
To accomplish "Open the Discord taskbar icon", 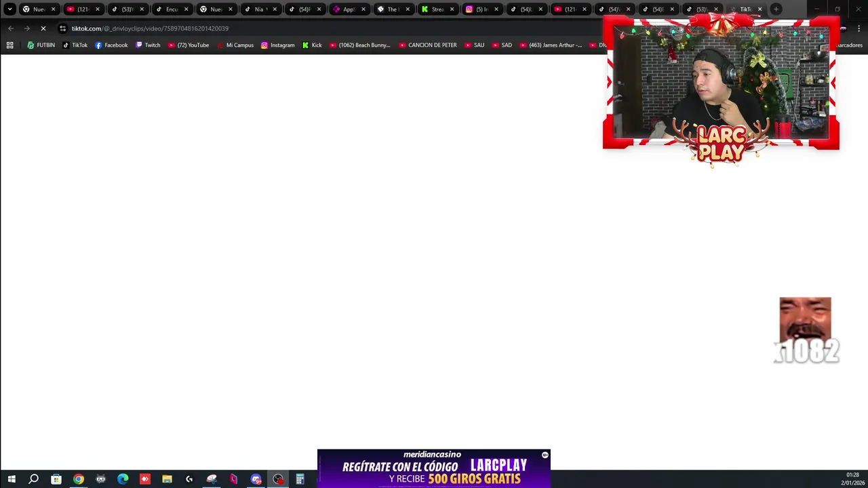I will point(256,479).
